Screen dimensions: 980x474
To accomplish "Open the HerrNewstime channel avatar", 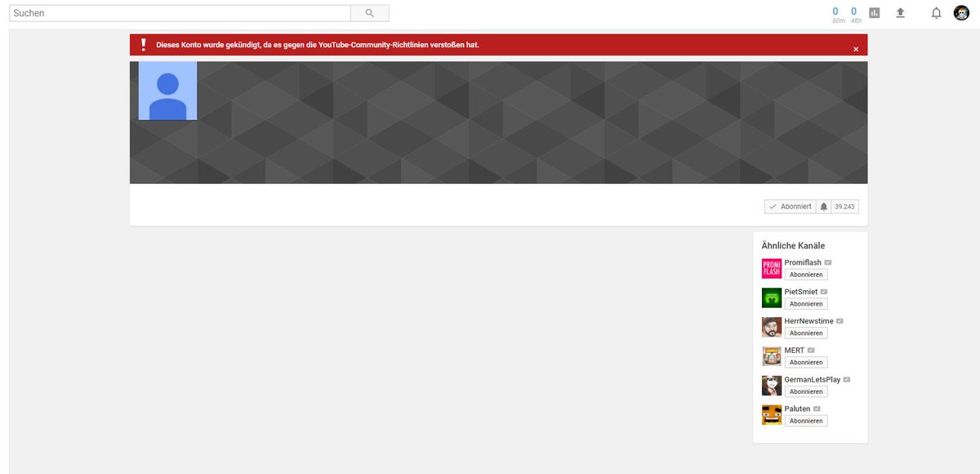I will (772, 327).
